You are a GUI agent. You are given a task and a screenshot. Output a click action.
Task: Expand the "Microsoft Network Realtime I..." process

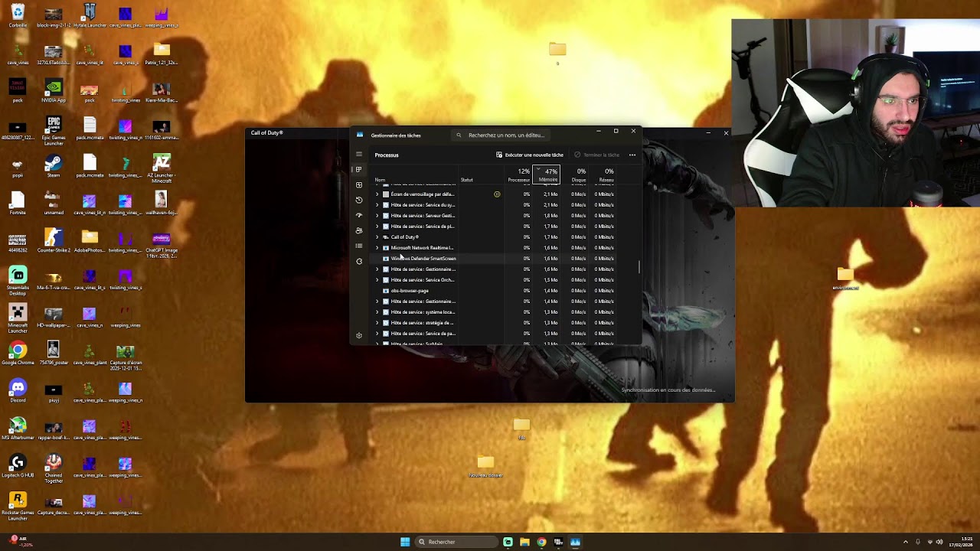377,248
